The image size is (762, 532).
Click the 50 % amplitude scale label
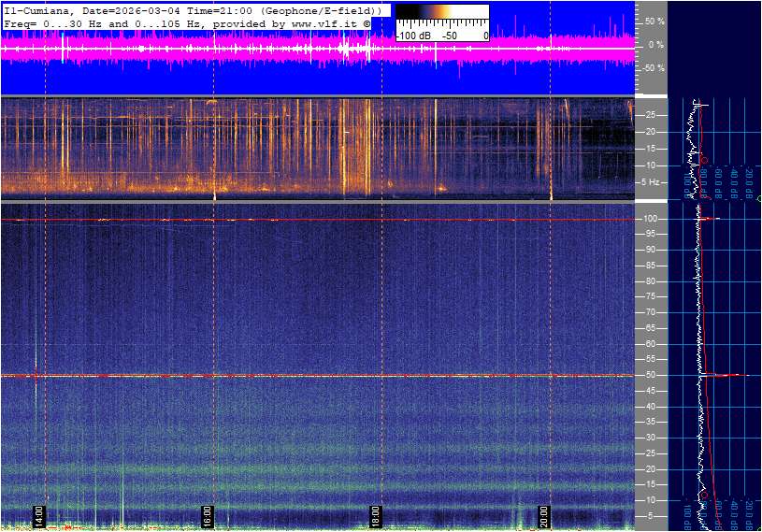coord(654,21)
